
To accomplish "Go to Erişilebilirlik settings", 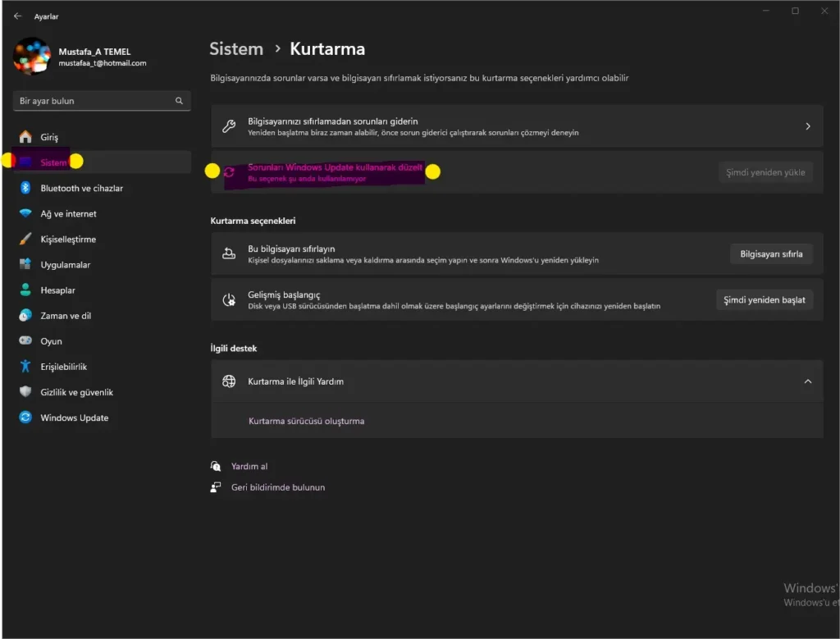I will coord(102,367).
